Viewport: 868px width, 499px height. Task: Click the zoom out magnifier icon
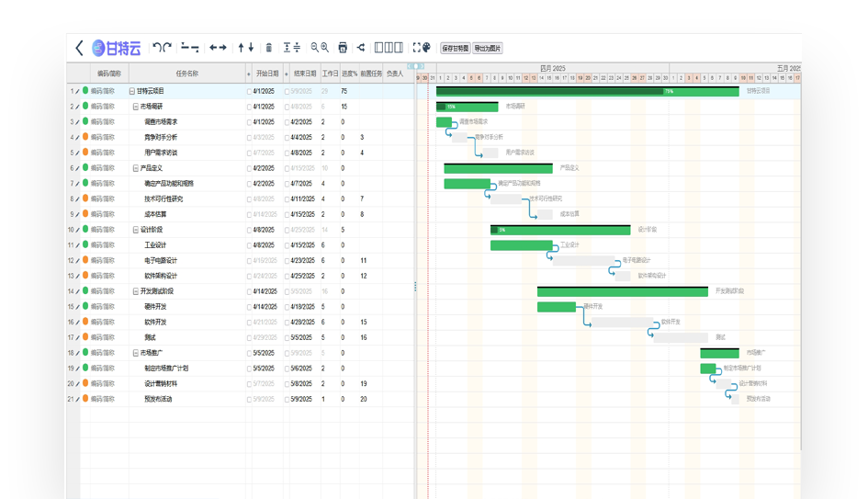pos(314,48)
